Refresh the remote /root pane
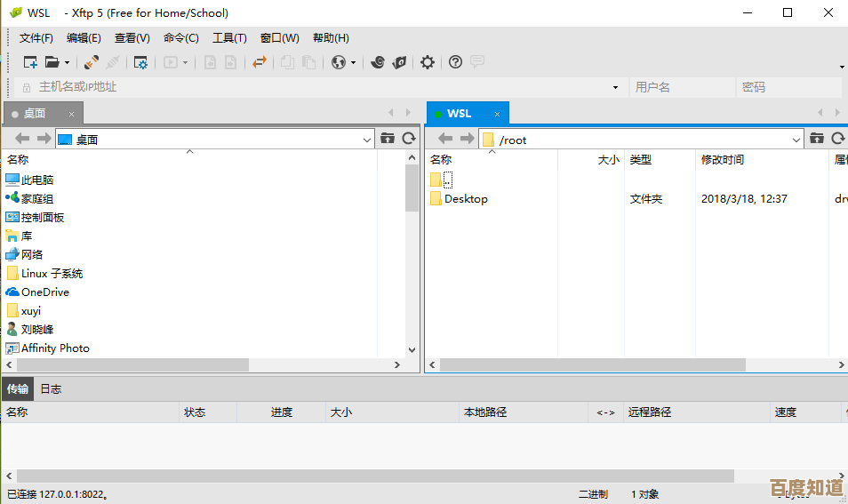The height and width of the screenshot is (504, 848). (838, 139)
